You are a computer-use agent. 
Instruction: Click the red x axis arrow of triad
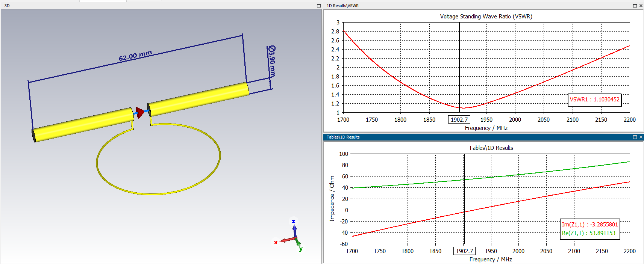click(287, 240)
